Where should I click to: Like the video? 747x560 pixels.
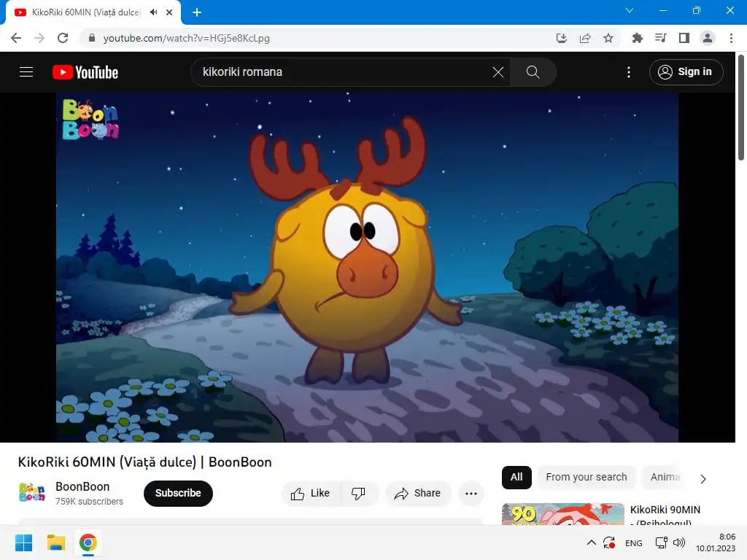(x=311, y=494)
